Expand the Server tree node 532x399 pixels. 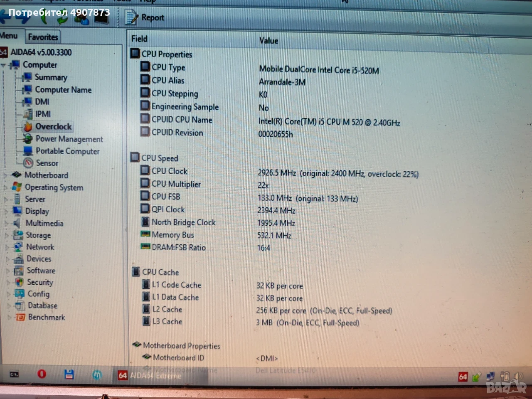(6, 199)
